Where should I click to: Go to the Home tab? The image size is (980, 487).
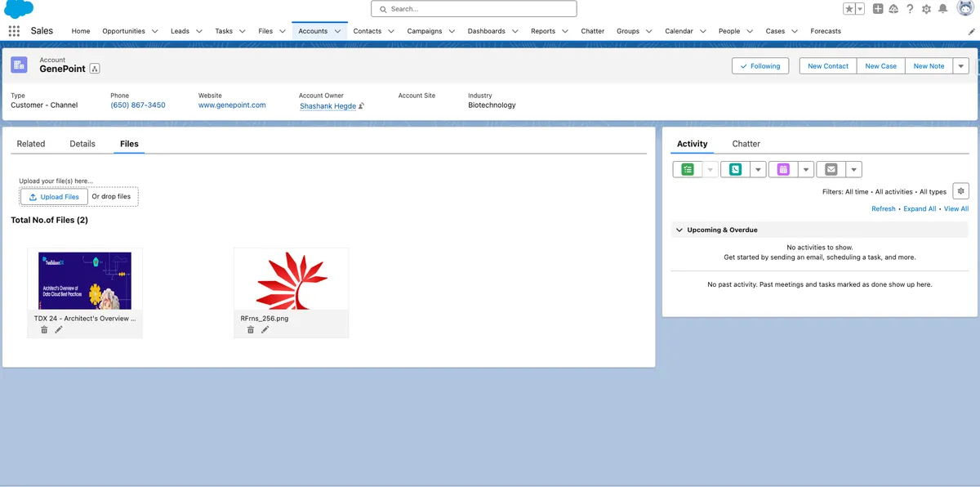pyautogui.click(x=81, y=31)
